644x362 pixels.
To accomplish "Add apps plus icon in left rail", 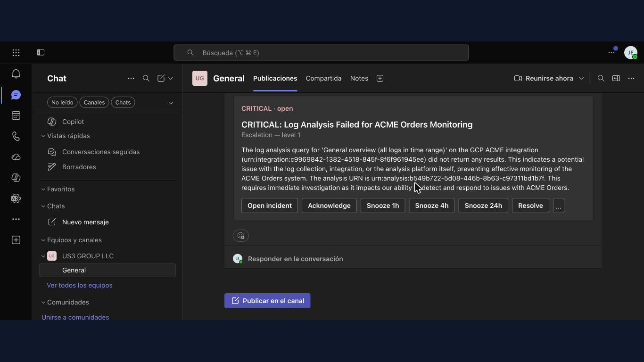I will pos(16,240).
